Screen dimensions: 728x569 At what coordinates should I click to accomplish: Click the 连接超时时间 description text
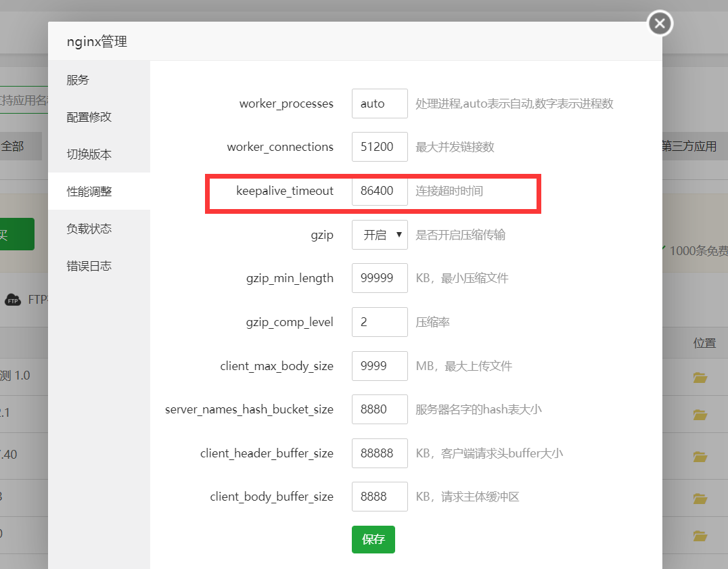449,191
